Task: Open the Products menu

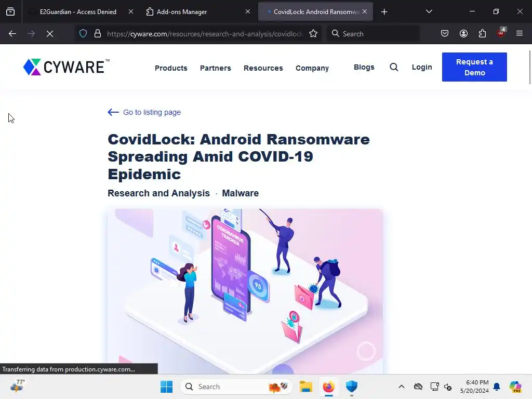Action: [x=171, y=68]
